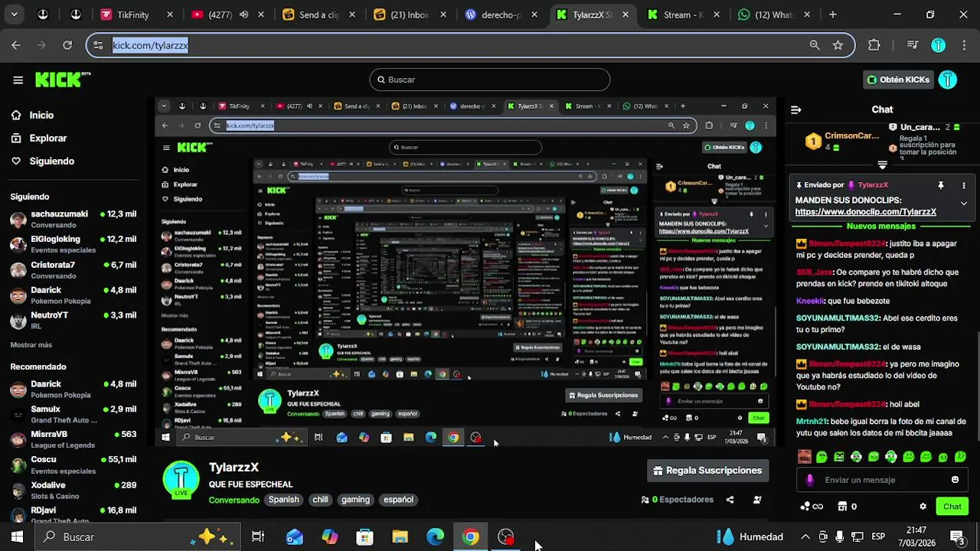
Task: Open Explorar in sidebar
Action: (x=39, y=138)
